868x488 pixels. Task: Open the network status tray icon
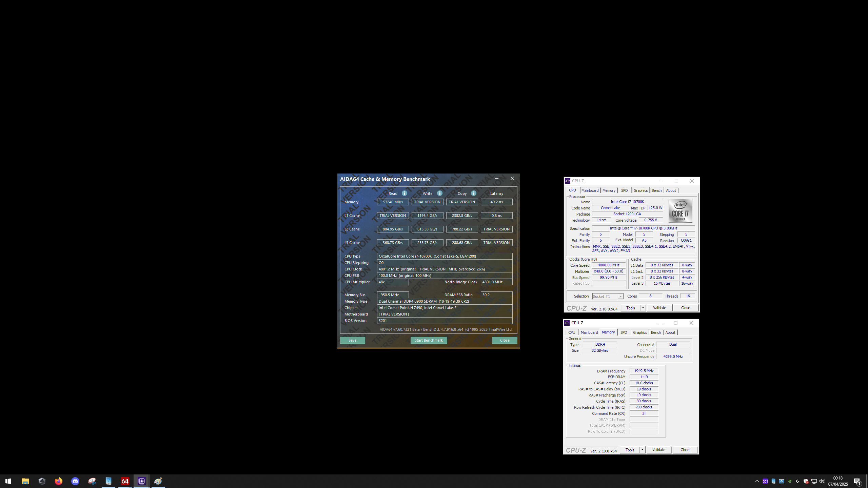click(x=814, y=481)
